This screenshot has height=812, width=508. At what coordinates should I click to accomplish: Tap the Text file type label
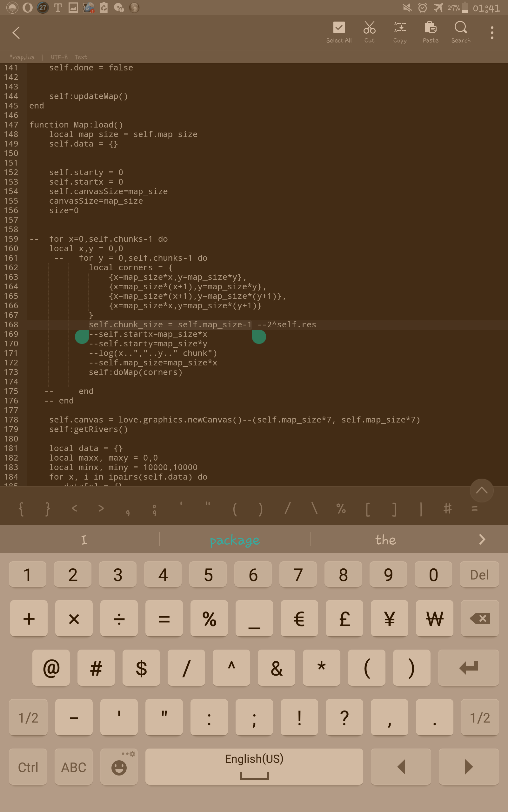(81, 57)
